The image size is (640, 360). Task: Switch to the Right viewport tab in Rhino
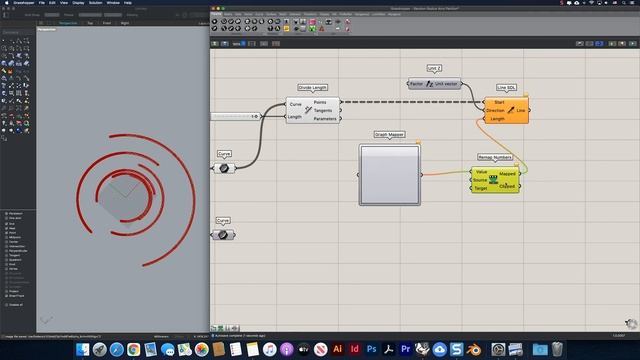coord(125,23)
